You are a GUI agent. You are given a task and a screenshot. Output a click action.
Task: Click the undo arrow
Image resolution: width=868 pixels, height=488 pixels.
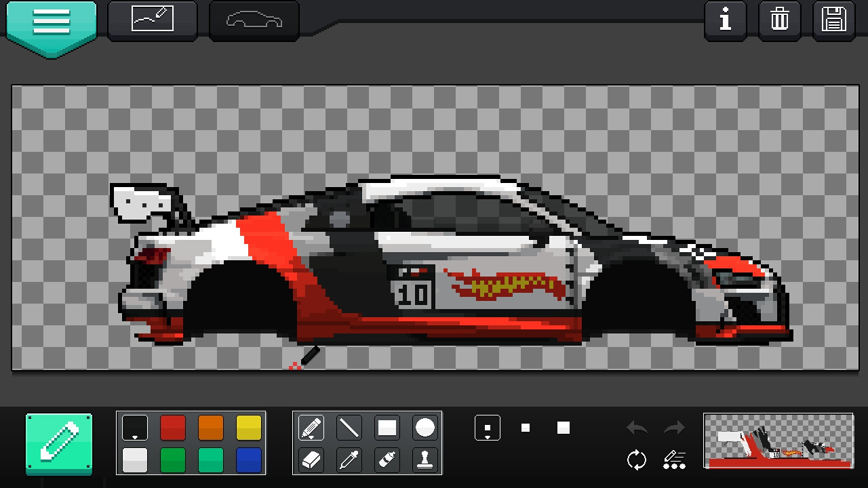pyautogui.click(x=637, y=428)
